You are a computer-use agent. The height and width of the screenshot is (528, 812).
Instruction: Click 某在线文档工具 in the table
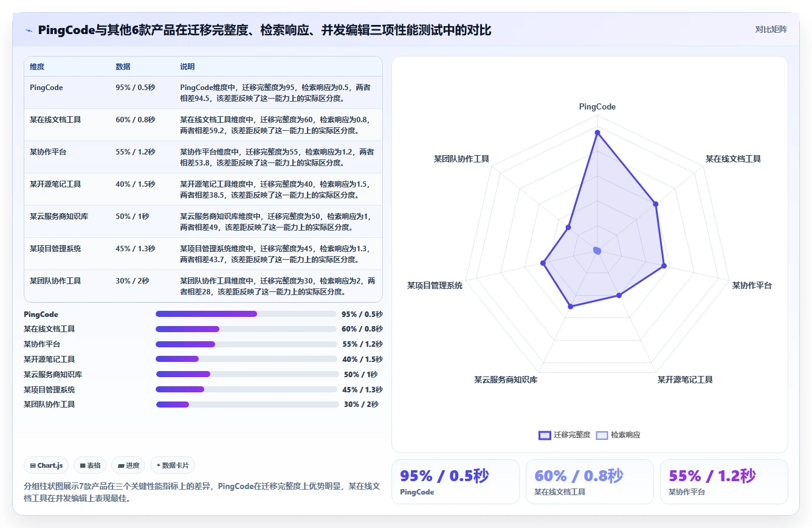pyautogui.click(x=55, y=120)
